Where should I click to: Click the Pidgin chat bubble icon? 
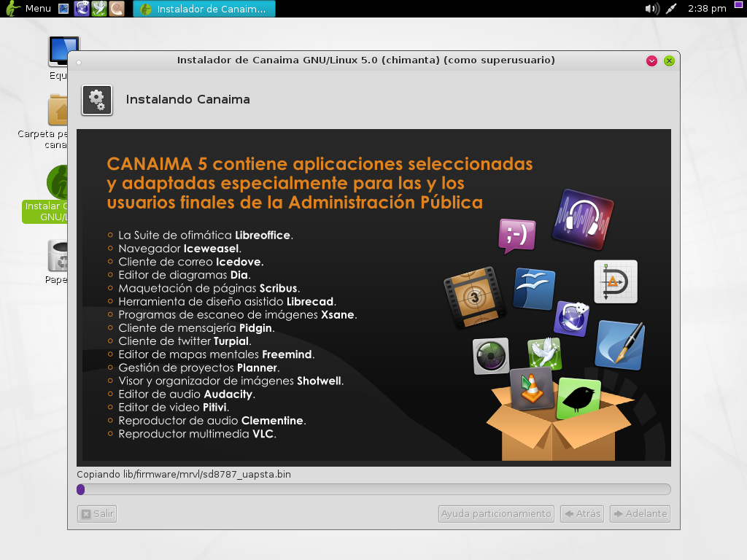tap(516, 235)
